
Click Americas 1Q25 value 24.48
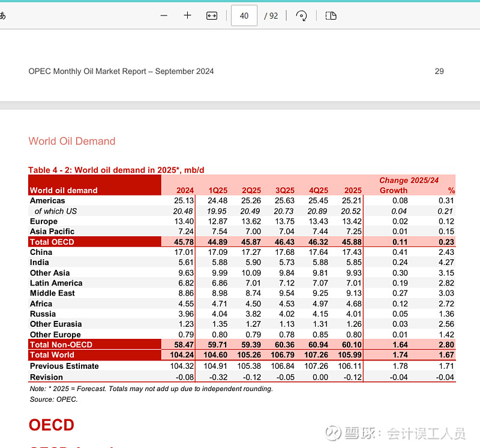[x=217, y=200]
